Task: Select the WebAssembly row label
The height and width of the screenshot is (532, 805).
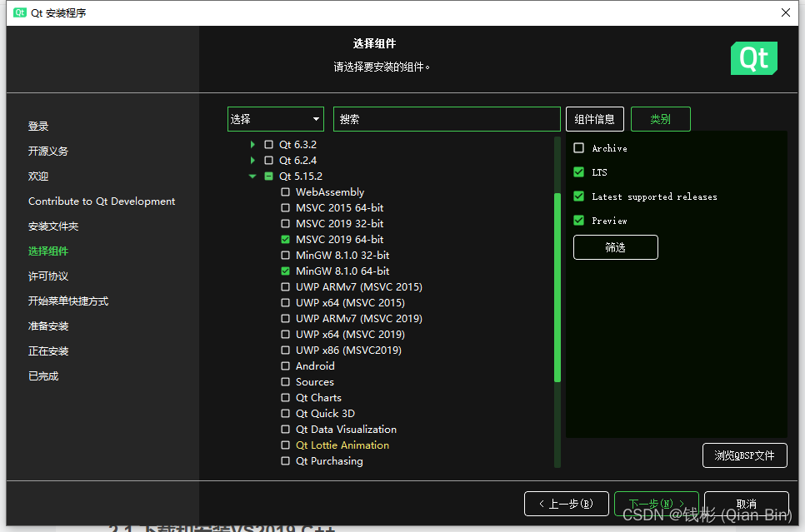Action: point(330,192)
